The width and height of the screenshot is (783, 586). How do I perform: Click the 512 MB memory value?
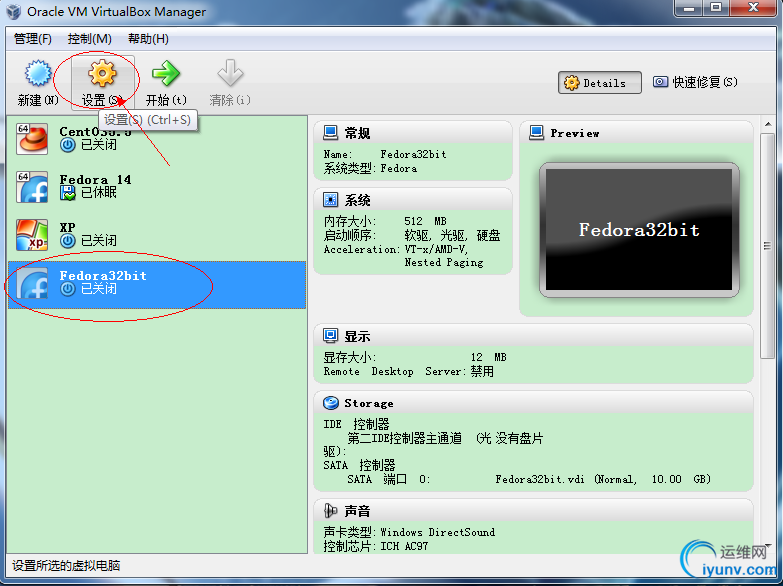[x=425, y=221]
